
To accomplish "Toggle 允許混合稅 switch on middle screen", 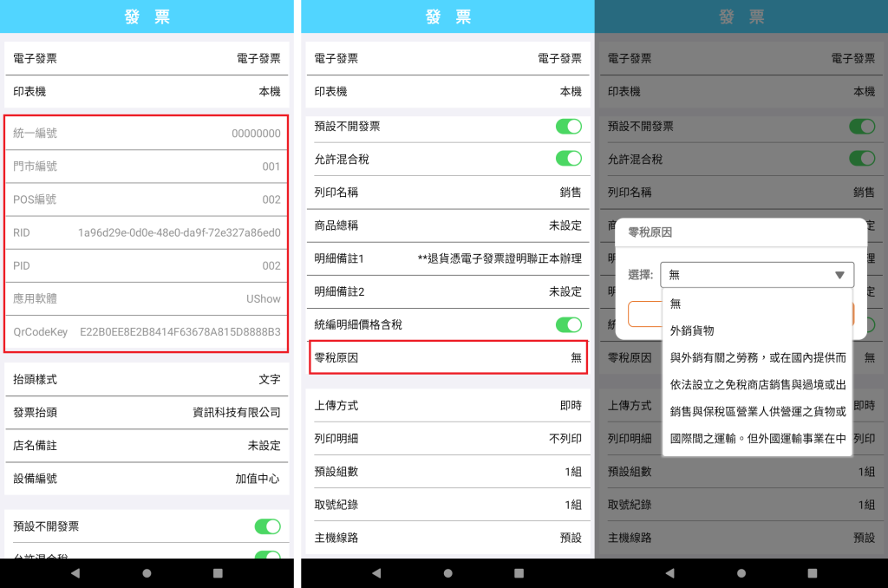I will (569, 159).
